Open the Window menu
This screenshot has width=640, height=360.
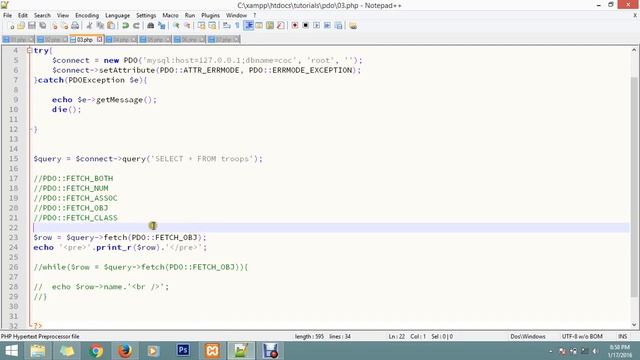click(x=236, y=16)
